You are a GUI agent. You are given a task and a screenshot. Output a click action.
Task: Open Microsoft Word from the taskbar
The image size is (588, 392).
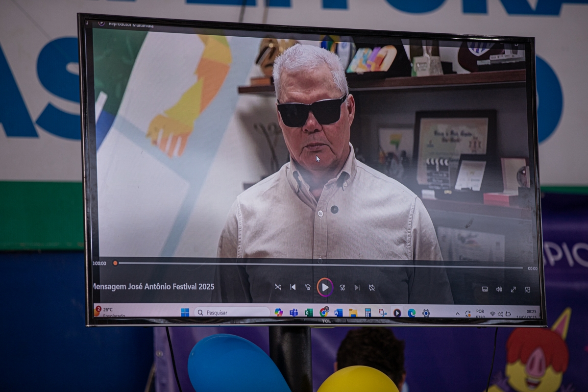point(338,313)
